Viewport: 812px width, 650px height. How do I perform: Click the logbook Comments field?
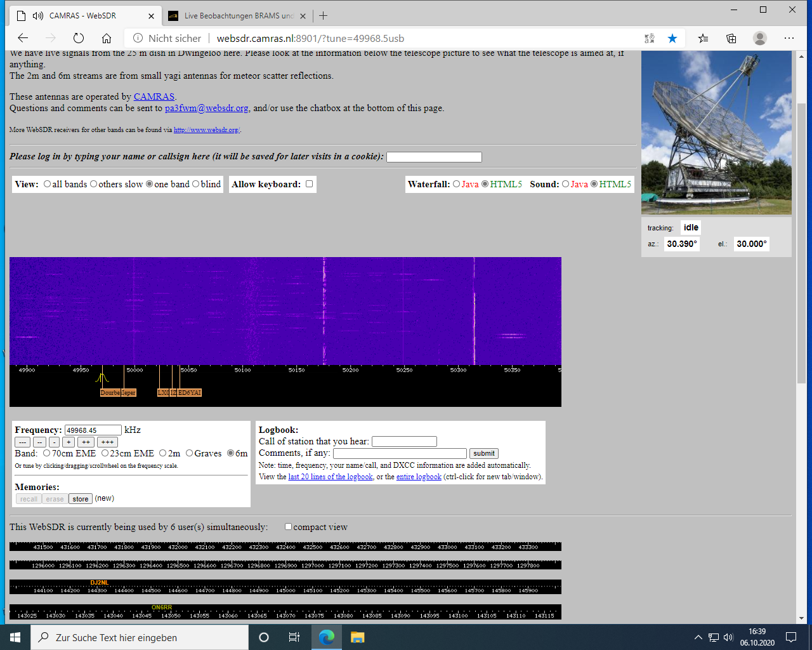400,453
